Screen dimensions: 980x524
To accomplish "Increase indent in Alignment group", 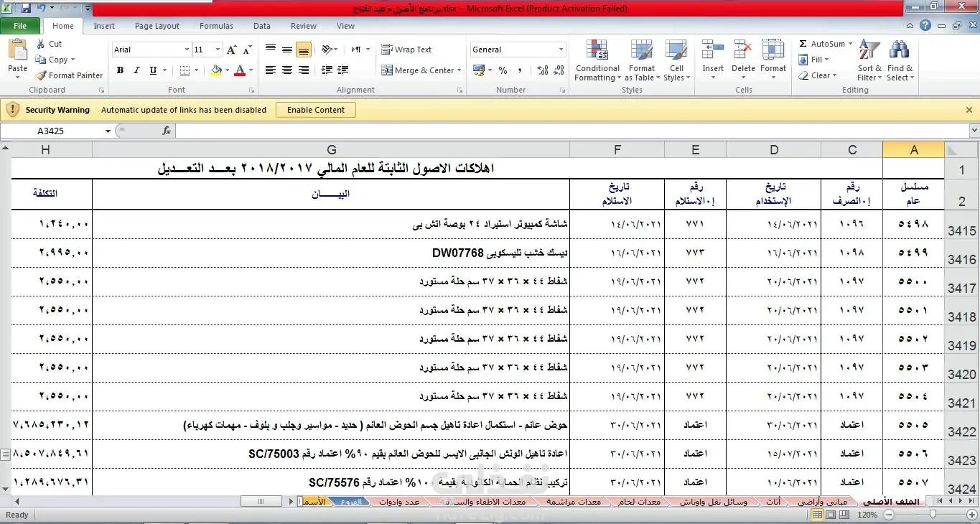I will point(345,70).
